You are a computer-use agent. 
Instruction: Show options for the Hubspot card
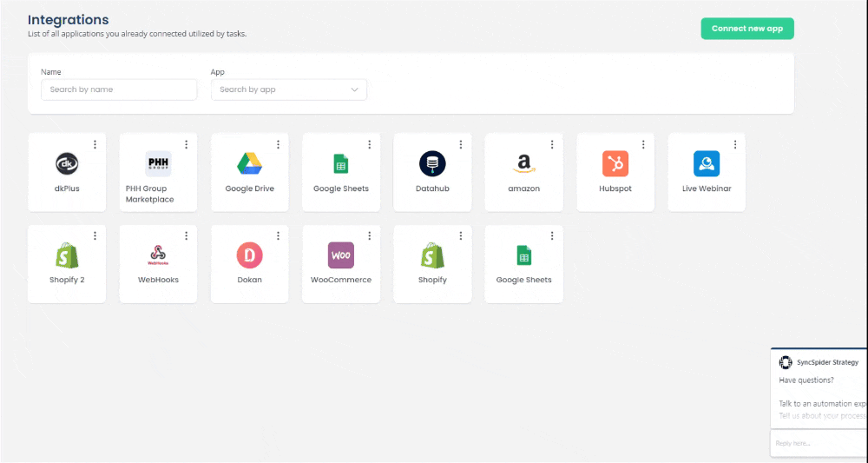[643, 144]
